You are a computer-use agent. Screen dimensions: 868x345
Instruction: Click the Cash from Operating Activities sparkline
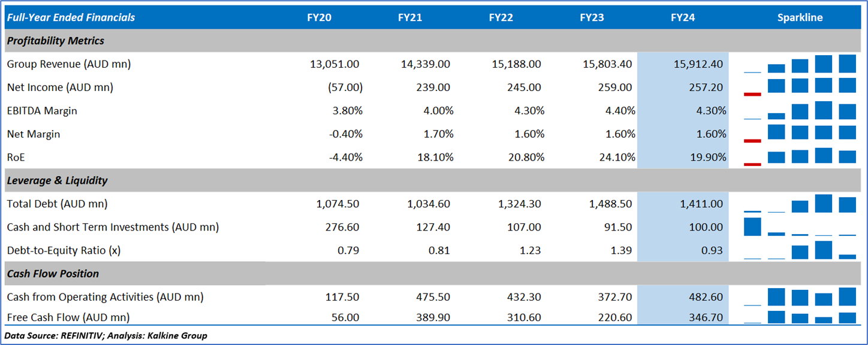800,297
